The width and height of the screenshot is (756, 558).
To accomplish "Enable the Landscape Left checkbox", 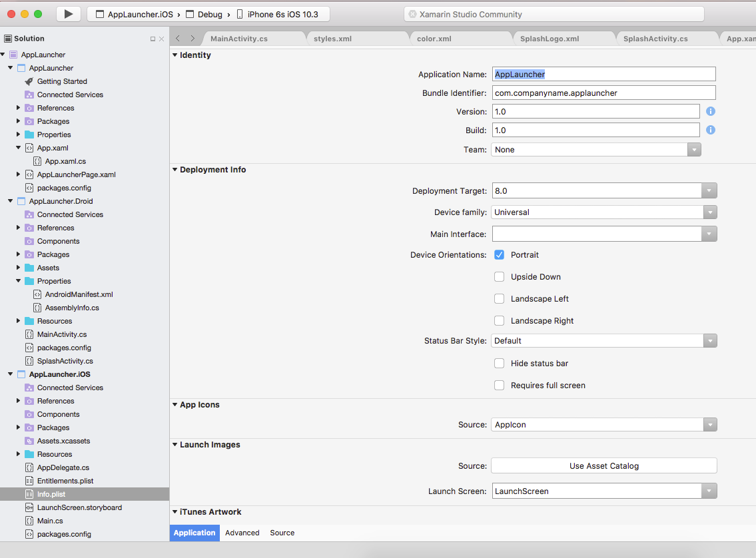I will click(x=499, y=299).
